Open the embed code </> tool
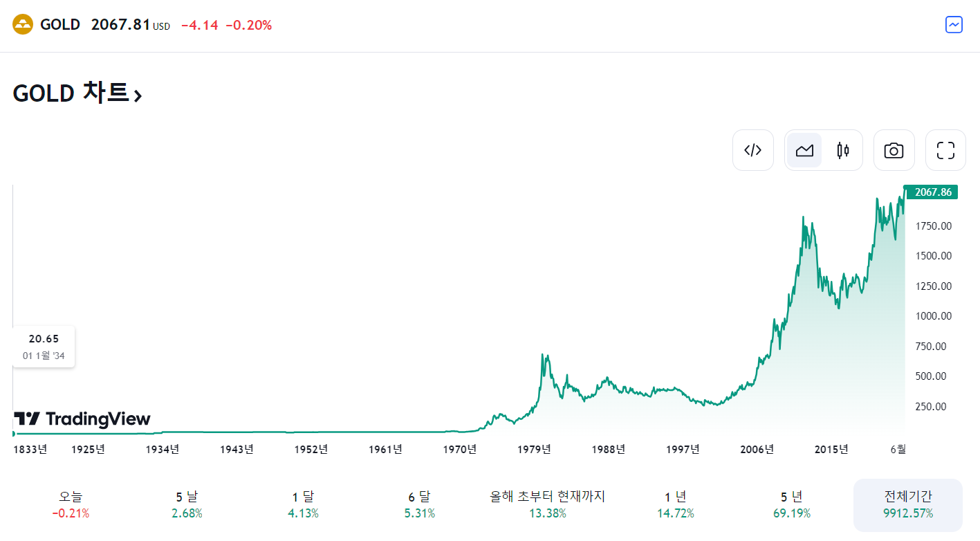The width and height of the screenshot is (980, 541). click(x=753, y=149)
